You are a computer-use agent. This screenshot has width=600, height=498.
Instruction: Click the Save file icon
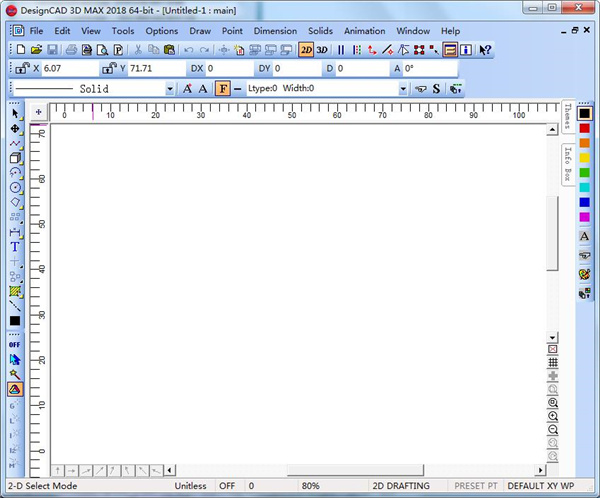tap(53, 49)
